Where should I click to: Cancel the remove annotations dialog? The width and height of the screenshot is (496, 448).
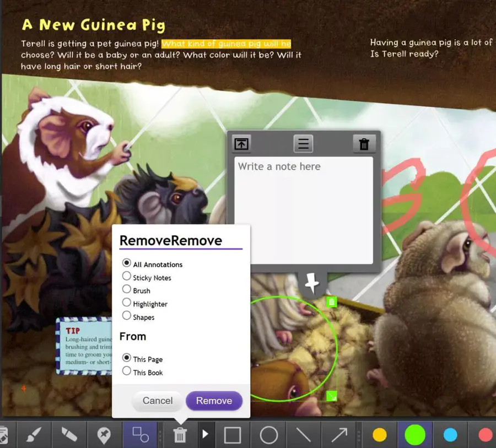click(x=158, y=401)
